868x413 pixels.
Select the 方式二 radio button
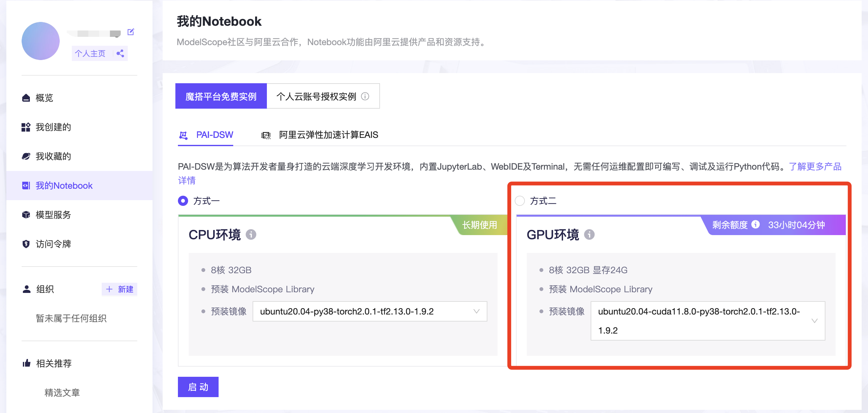pyautogui.click(x=520, y=201)
